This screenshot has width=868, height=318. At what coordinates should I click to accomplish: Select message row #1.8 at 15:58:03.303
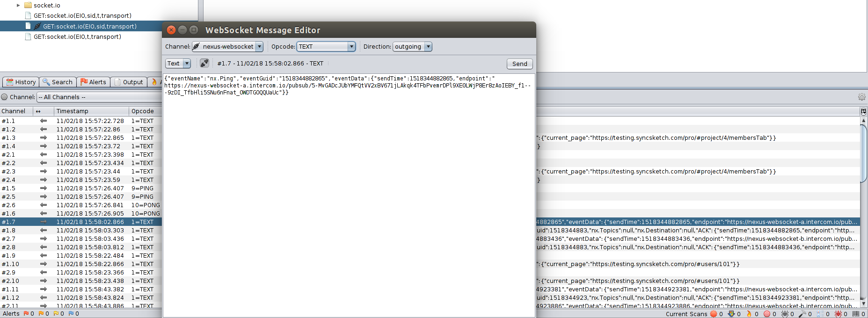coord(81,230)
